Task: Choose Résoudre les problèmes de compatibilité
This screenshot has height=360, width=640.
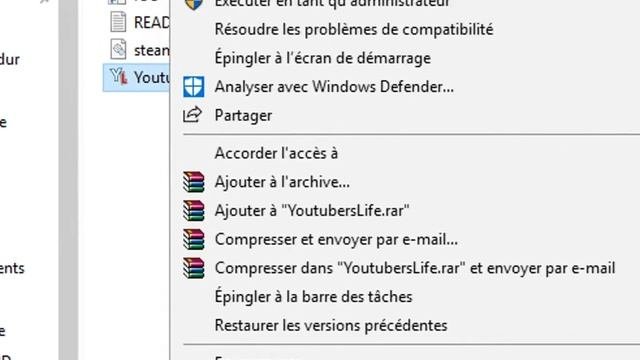Action: point(354,29)
